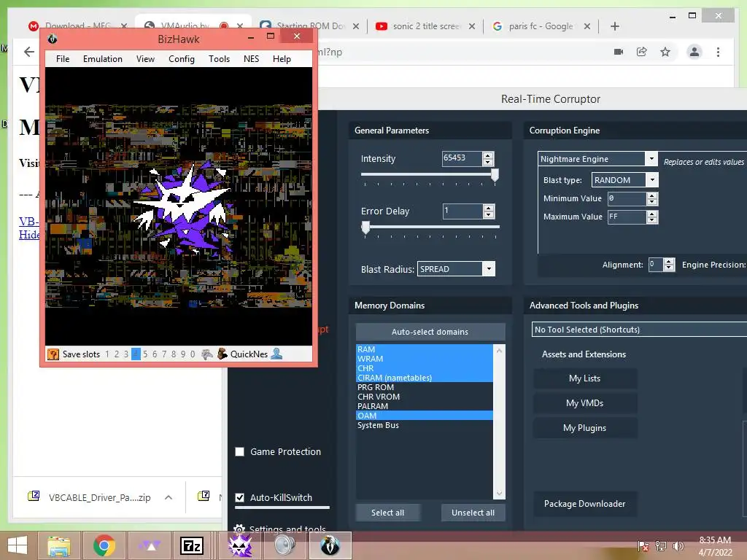Increase Minimum Value with the up spinner
Screen dimensions: 747x560
click(652, 195)
